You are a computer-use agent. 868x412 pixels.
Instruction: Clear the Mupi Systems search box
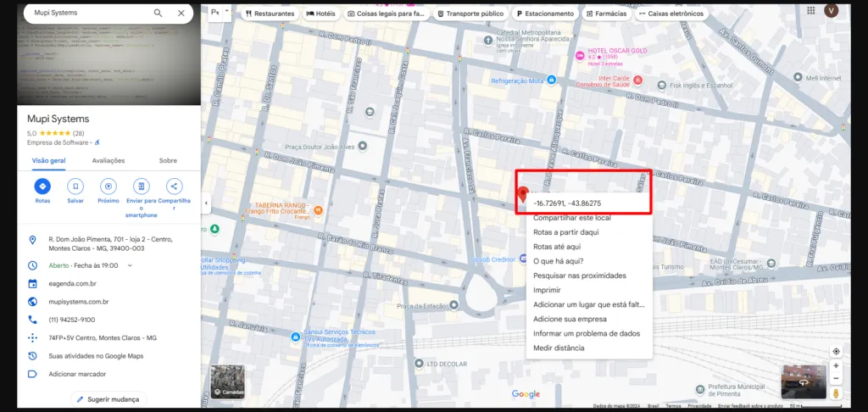click(181, 14)
